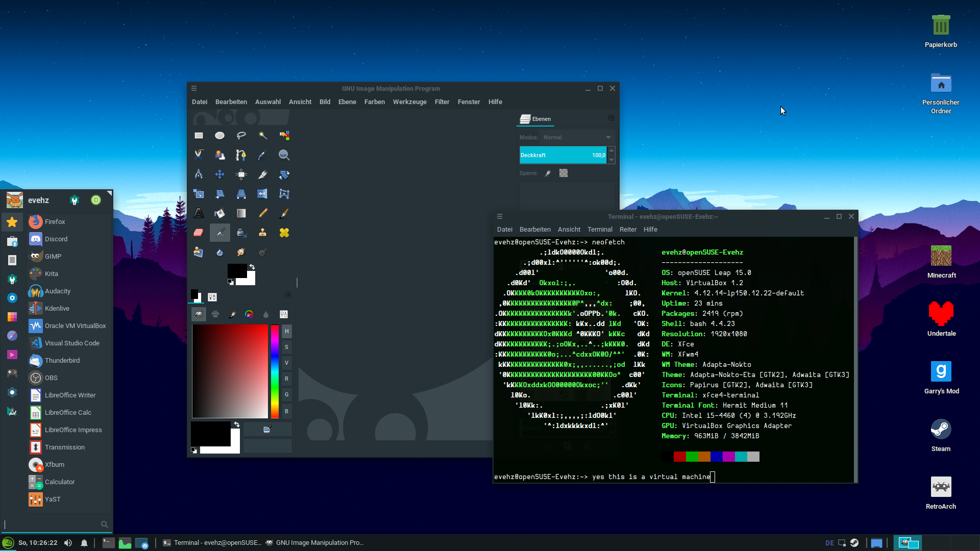The image size is (980, 551).
Task: Select the Pencil tool
Action: tap(263, 213)
